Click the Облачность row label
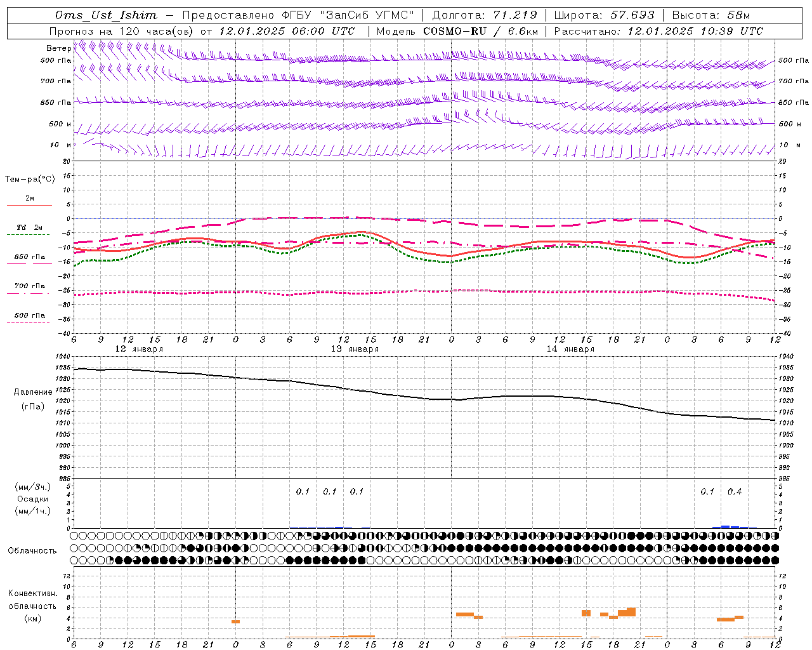Screen dimensions: 812x650 tap(32, 551)
